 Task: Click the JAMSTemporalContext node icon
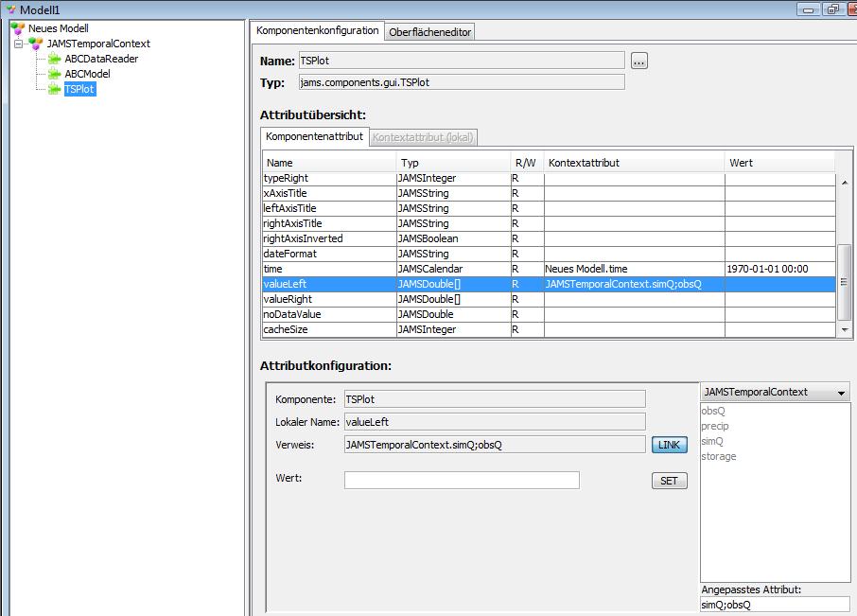point(36,44)
